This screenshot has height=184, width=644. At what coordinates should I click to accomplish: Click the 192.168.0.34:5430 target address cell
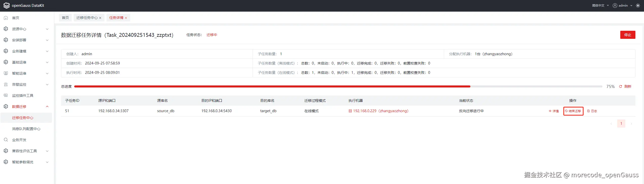(x=216, y=111)
